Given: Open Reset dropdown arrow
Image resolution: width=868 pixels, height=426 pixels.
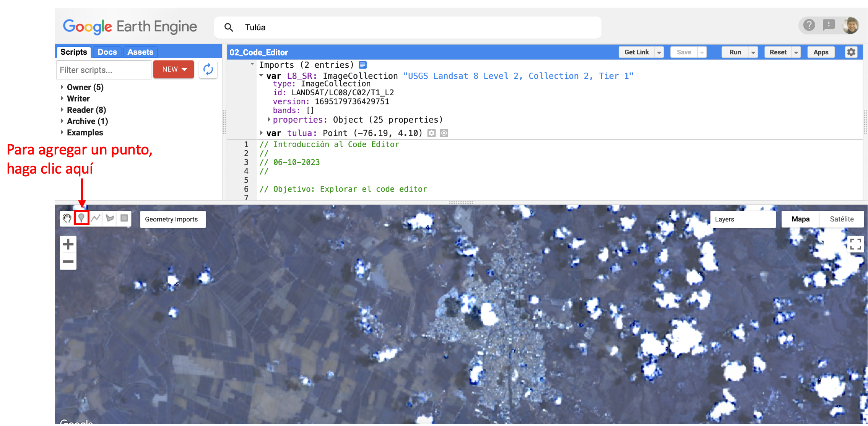Looking at the screenshot, I should 796,52.
